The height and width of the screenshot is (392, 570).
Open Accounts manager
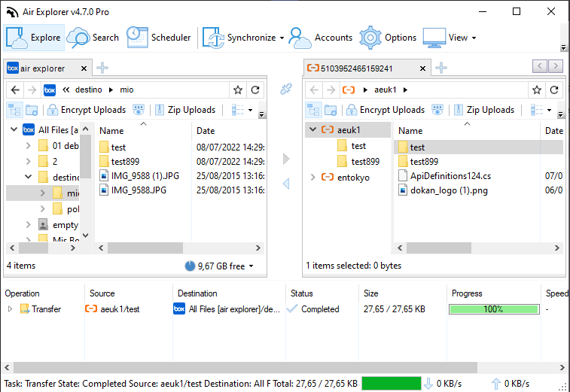pyautogui.click(x=321, y=38)
